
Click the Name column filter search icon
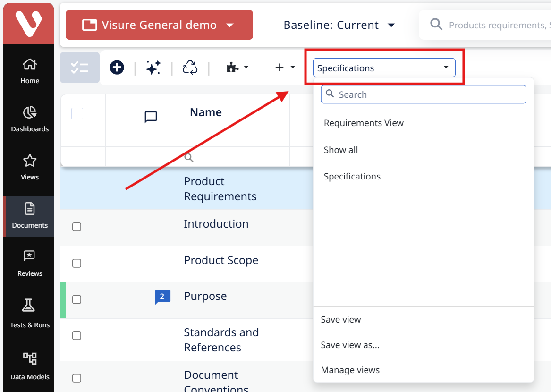[189, 157]
